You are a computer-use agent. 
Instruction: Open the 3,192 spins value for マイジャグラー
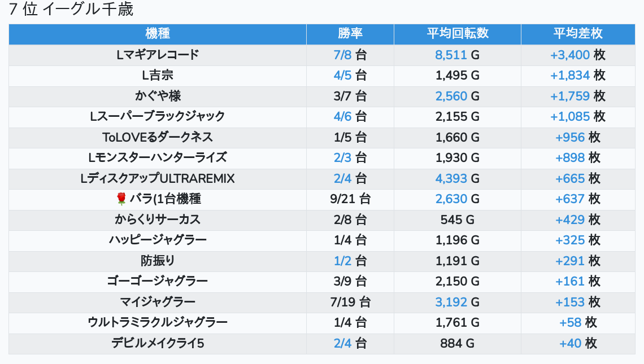pos(451,302)
